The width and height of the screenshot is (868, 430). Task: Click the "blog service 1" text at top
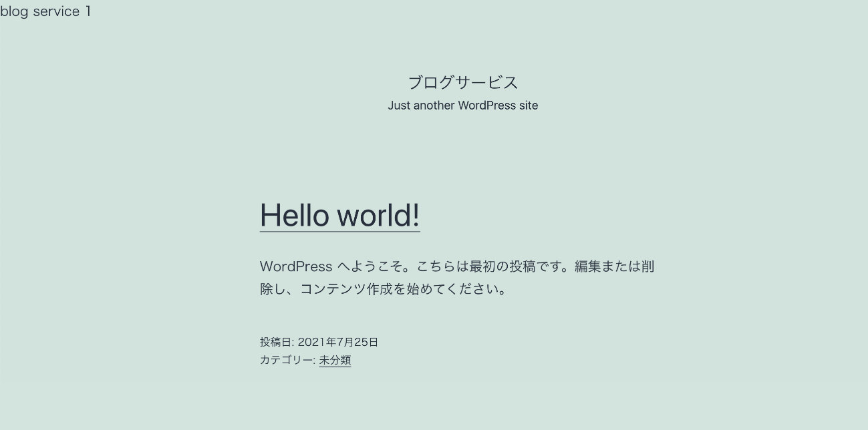pyautogui.click(x=45, y=11)
